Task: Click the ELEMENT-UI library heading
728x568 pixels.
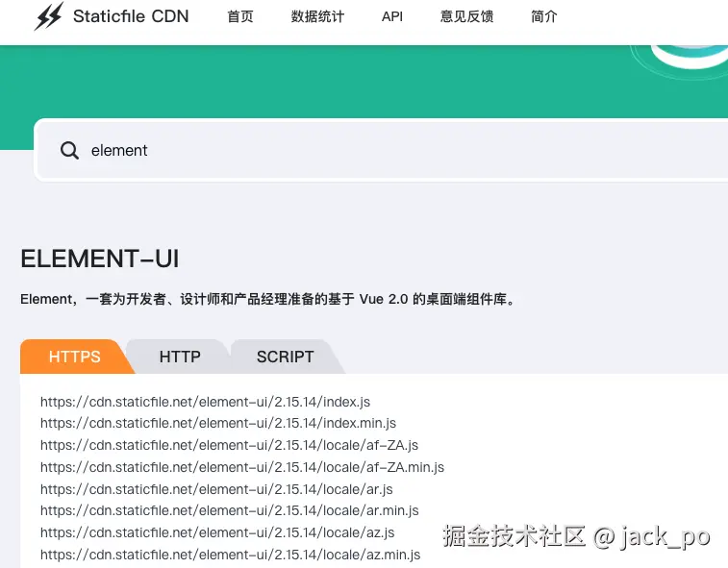Action: coord(100,259)
